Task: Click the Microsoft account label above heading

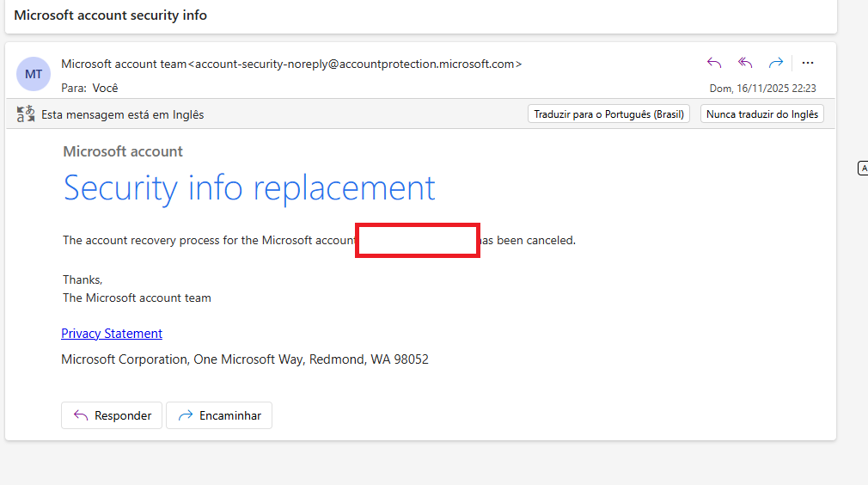Action: [x=122, y=151]
